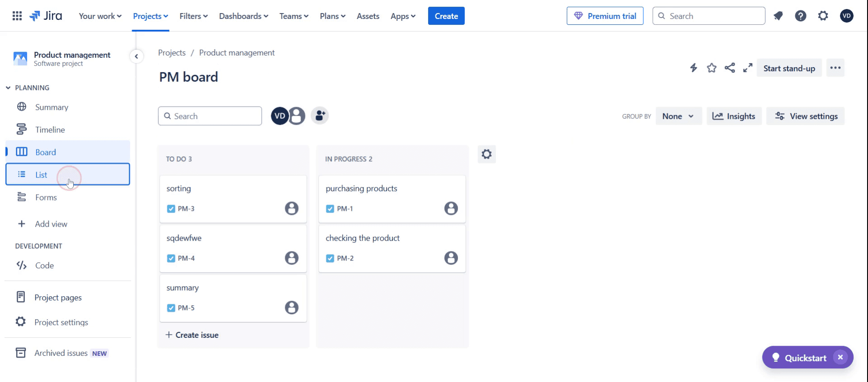Open the Plans dropdown
Image resolution: width=868 pixels, height=382 pixels.
[332, 16]
